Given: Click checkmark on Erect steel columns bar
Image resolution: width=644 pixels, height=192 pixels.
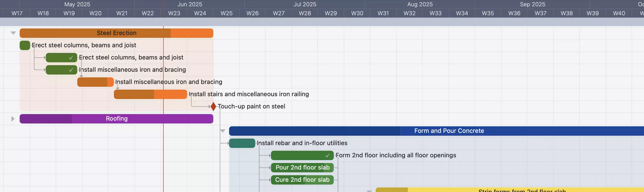Looking at the screenshot, I should pos(71,58).
